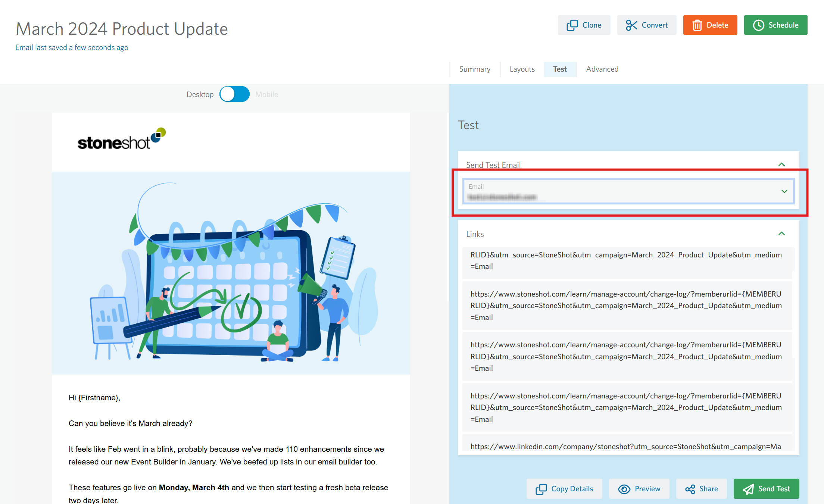Open the Advanced tab

pyautogui.click(x=602, y=69)
